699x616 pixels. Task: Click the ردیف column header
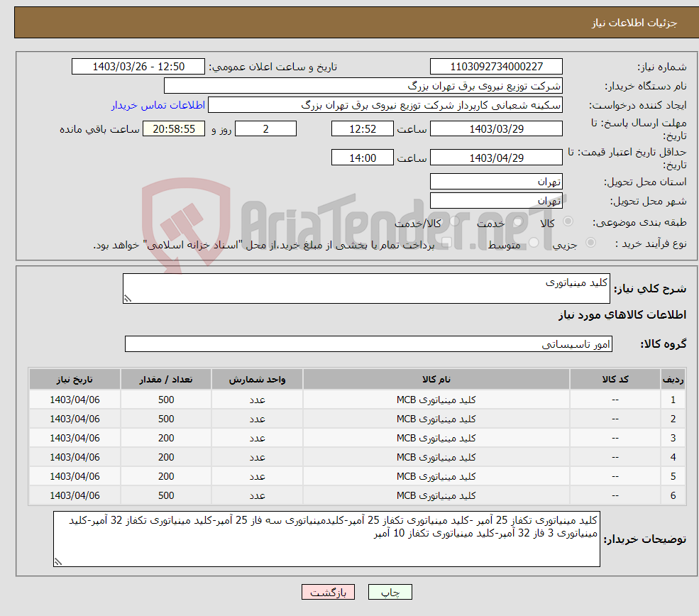click(x=673, y=379)
